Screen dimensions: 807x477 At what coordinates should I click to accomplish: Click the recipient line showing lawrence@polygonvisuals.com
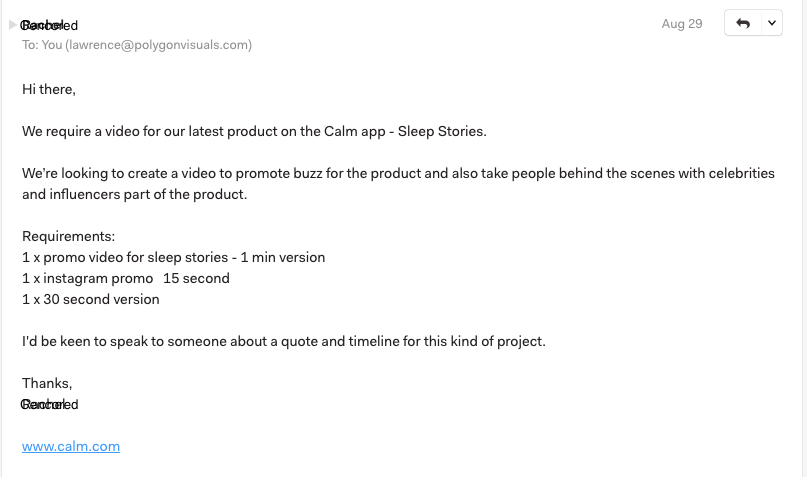coord(137,45)
